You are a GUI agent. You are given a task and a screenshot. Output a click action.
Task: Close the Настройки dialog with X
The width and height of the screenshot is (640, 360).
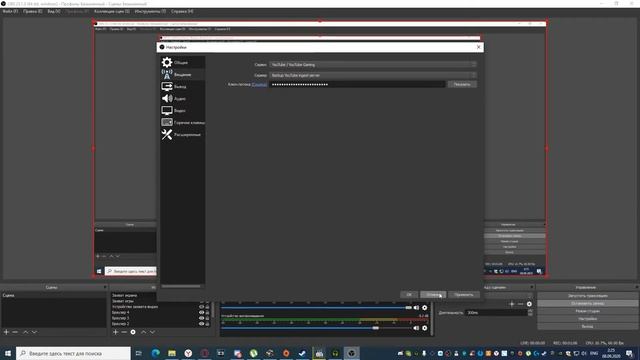[x=479, y=47]
